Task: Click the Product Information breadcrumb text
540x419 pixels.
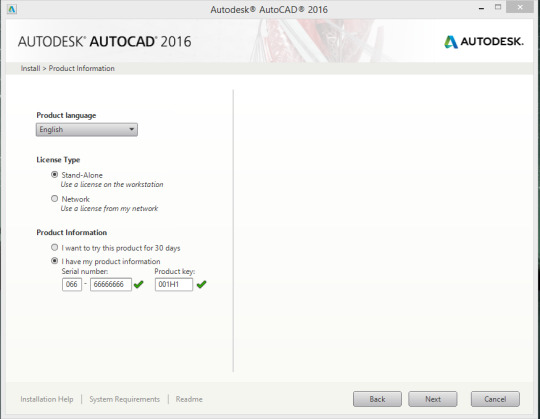Action: click(x=82, y=68)
